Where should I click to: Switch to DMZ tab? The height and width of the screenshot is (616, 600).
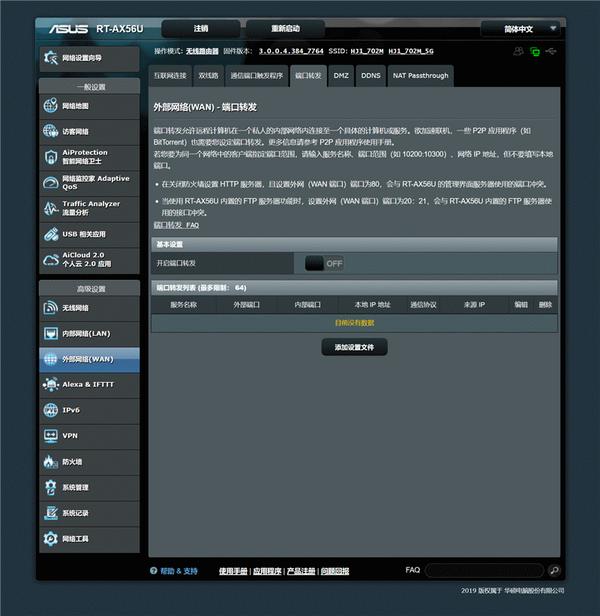tap(341, 76)
